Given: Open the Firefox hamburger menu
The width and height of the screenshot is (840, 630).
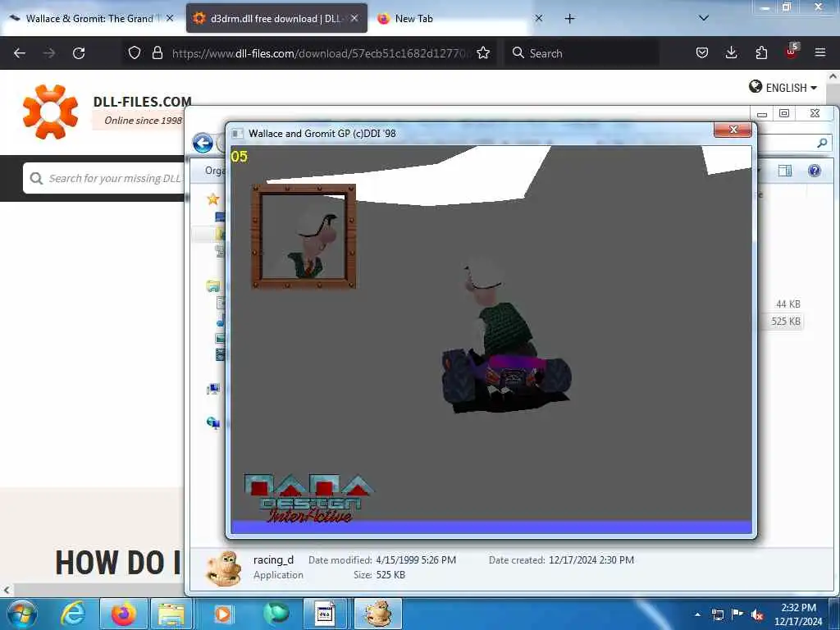Looking at the screenshot, I should pyautogui.click(x=820, y=52).
